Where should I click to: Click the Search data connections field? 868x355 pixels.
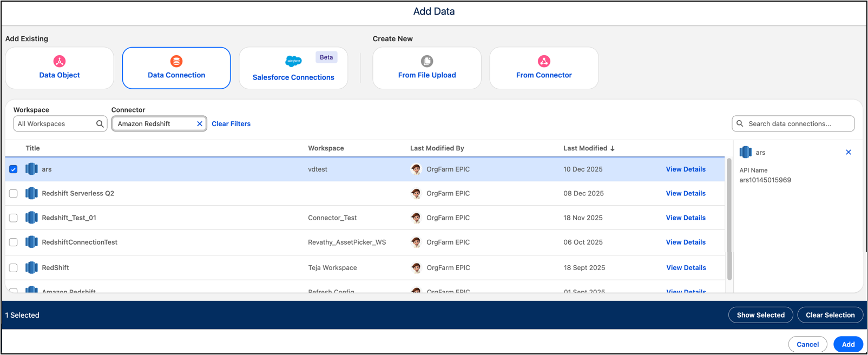793,124
